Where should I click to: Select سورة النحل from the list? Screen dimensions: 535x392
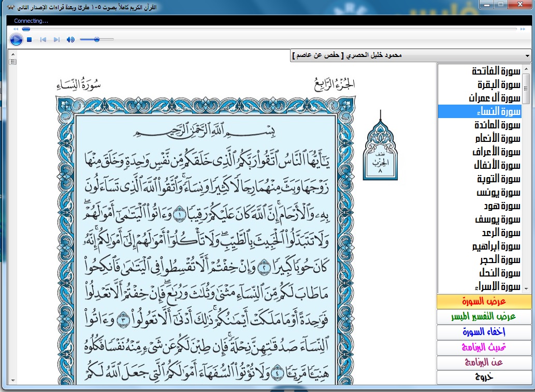(x=480, y=273)
